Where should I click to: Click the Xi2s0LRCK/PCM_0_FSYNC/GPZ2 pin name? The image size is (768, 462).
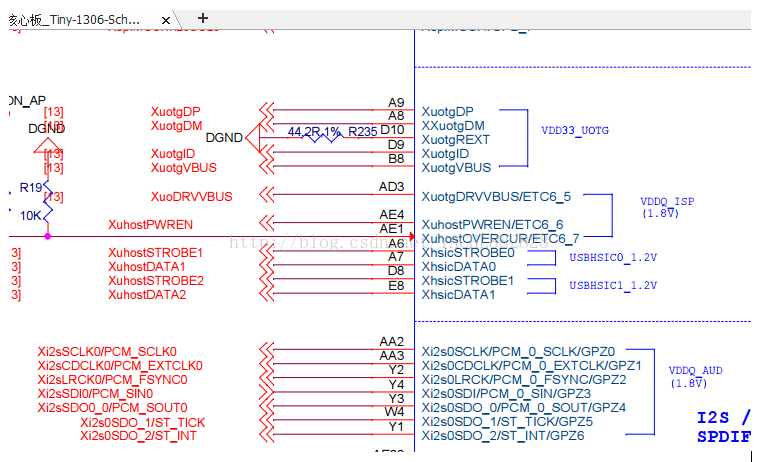[x=524, y=380]
